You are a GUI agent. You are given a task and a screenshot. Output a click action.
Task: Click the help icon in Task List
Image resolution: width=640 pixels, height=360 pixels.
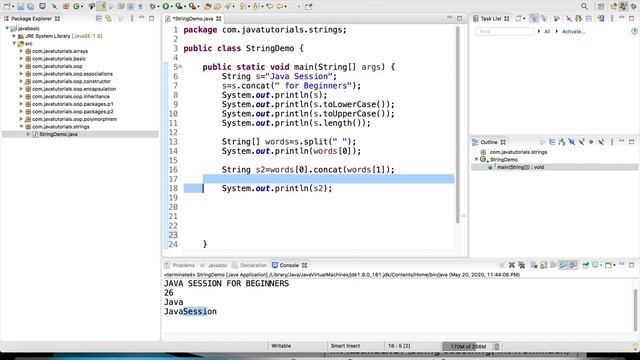pos(634,31)
